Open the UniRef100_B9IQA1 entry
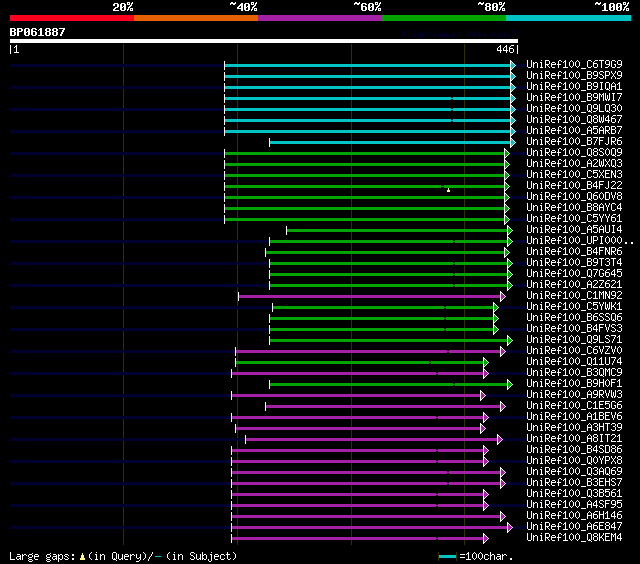This screenshot has width=640, height=564. [574, 87]
